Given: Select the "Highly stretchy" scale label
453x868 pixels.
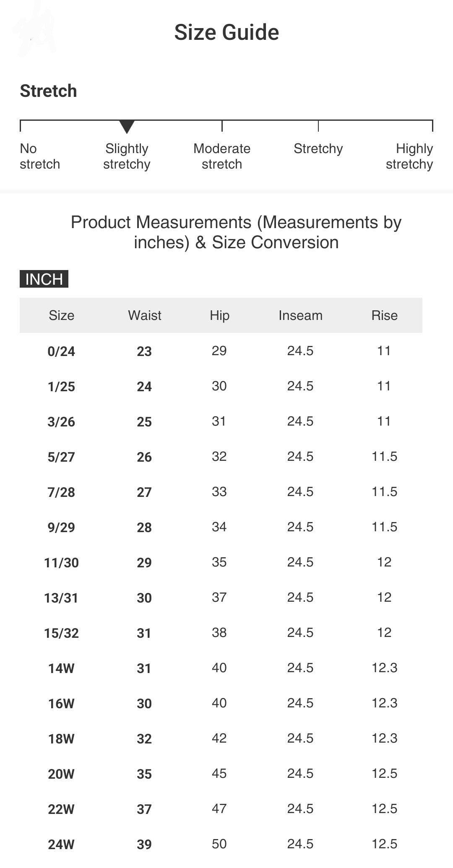Looking at the screenshot, I should (x=409, y=156).
